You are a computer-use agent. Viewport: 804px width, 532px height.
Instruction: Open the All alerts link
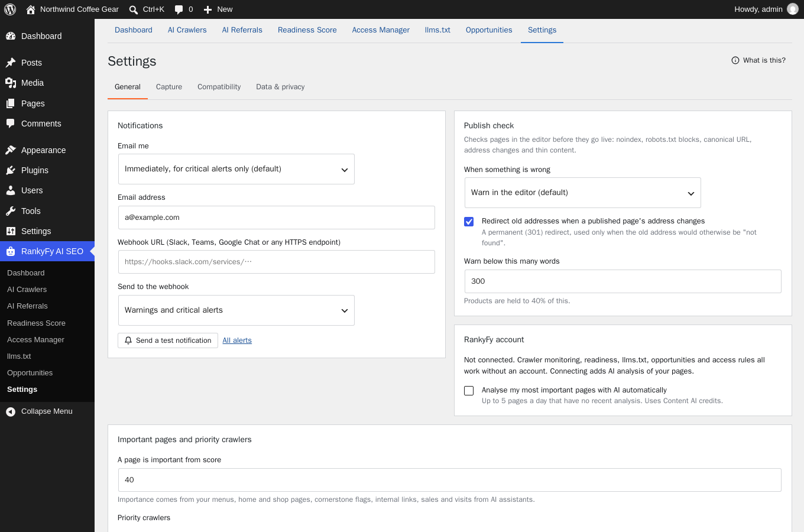(237, 340)
